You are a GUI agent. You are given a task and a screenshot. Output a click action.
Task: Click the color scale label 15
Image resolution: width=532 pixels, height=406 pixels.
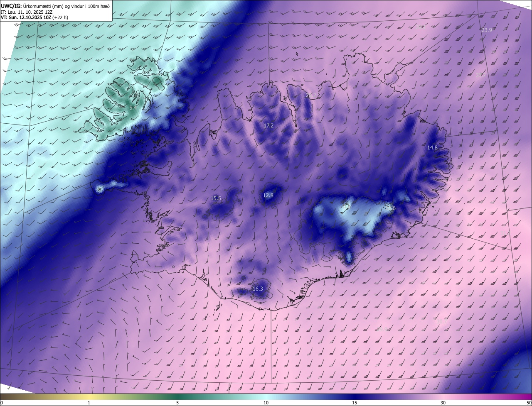[x=355, y=403]
